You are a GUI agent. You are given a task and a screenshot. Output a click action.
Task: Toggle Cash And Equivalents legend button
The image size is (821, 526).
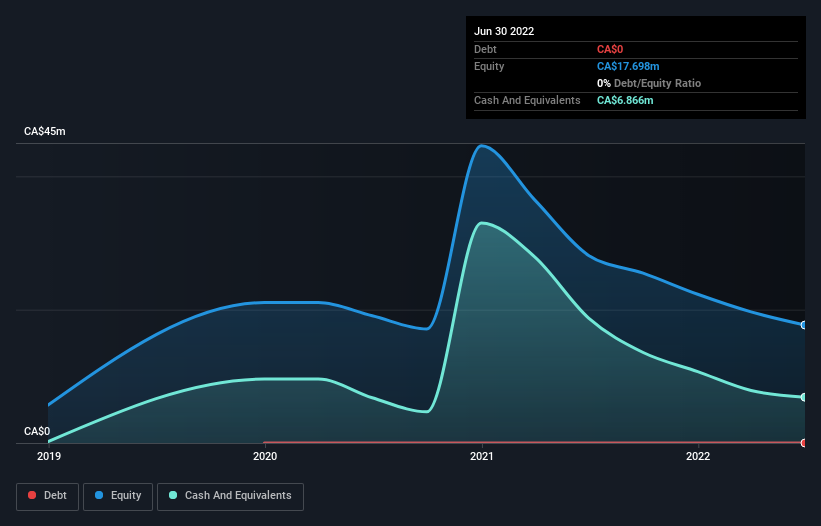[x=230, y=496]
